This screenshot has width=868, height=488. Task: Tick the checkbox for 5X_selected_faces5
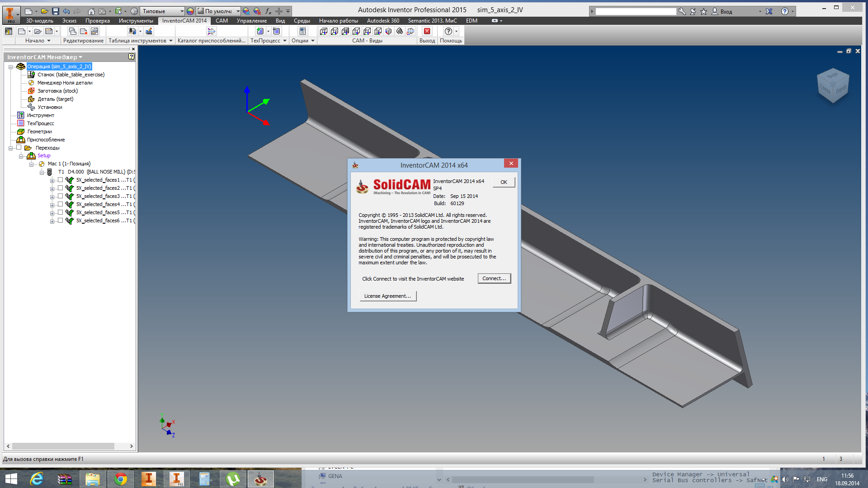[60, 212]
